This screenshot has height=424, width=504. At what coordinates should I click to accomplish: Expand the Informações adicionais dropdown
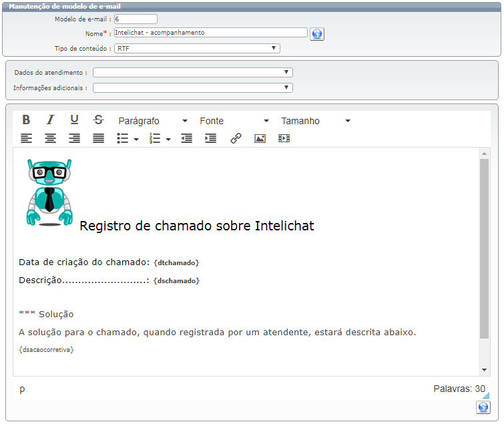click(x=192, y=87)
